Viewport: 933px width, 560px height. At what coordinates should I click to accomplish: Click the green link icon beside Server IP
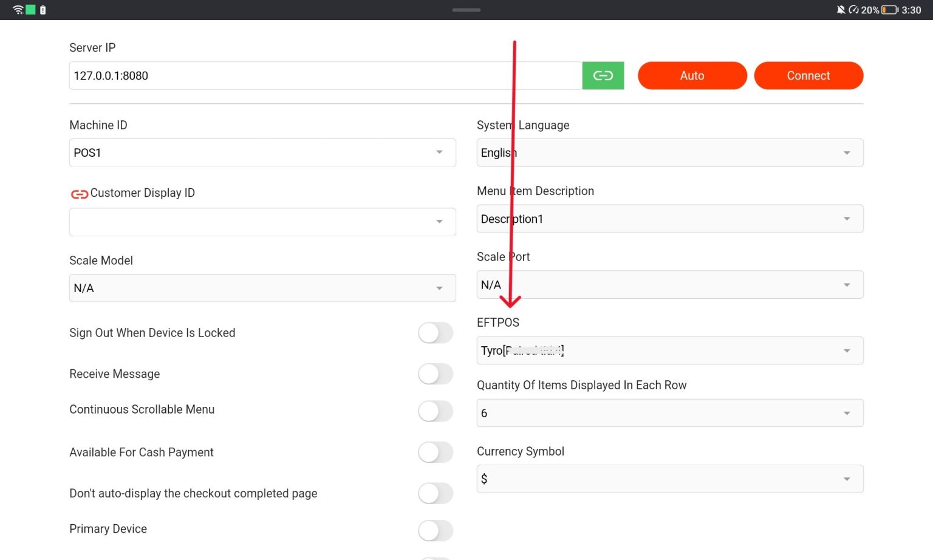pos(603,75)
